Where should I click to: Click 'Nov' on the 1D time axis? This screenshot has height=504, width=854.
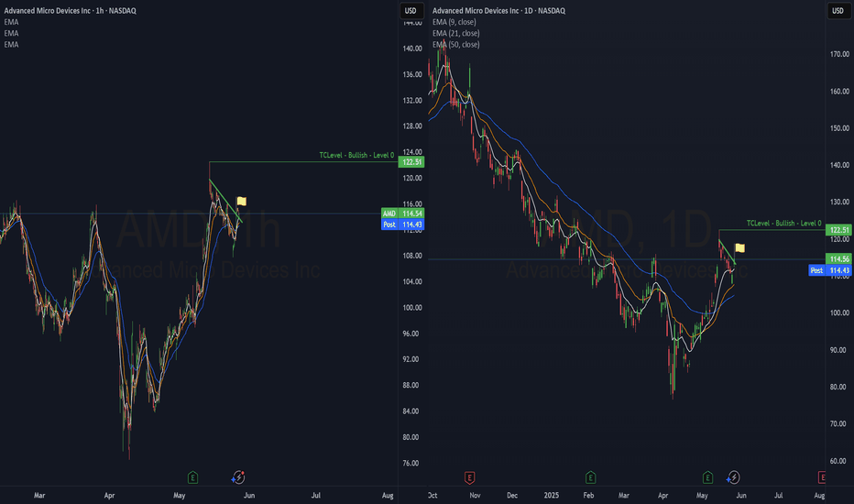coord(475,495)
